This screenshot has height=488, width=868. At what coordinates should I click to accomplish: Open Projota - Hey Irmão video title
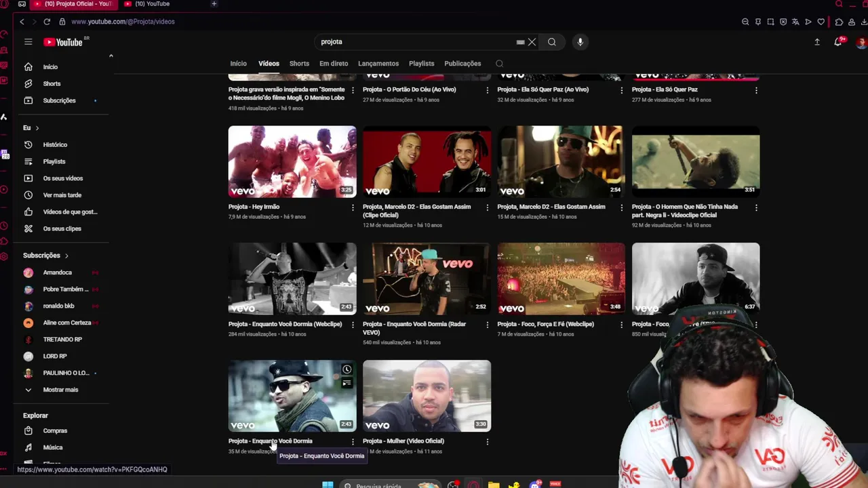tap(254, 207)
